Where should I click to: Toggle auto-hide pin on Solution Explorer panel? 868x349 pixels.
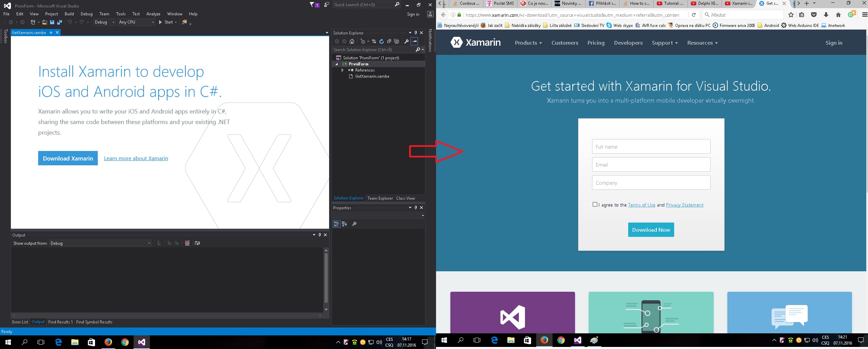pos(416,33)
